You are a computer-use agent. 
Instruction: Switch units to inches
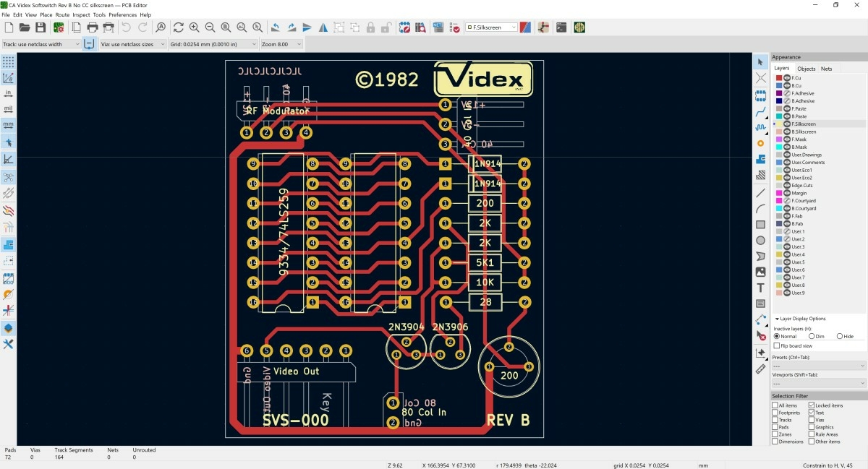[9, 93]
